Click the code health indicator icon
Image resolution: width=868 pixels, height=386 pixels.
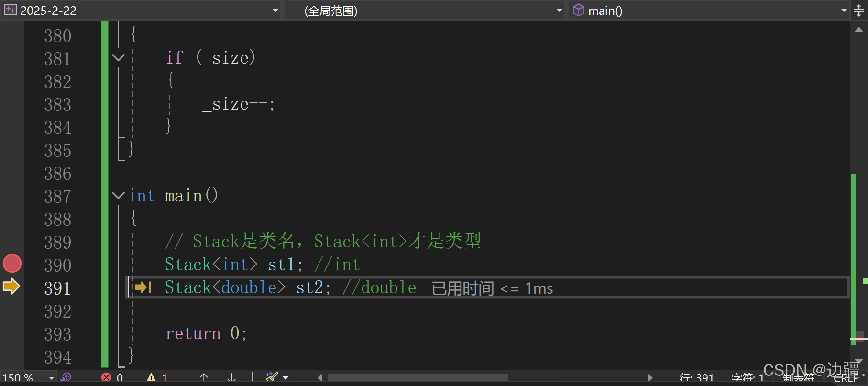(66, 378)
